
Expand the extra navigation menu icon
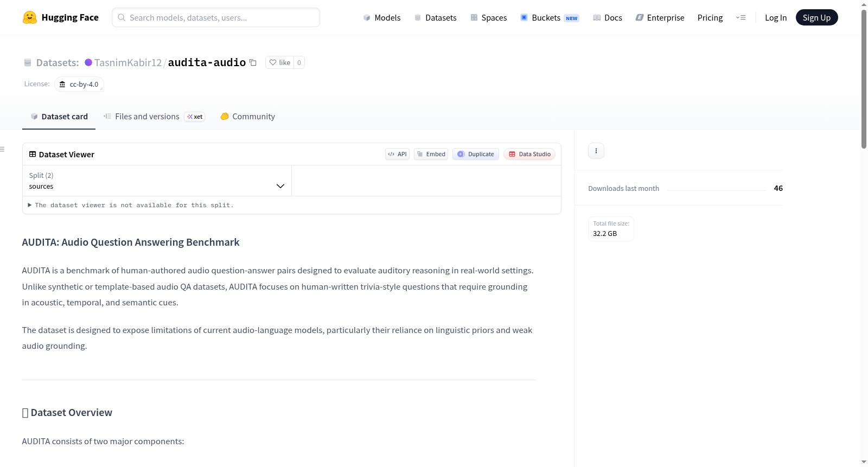pos(741,17)
